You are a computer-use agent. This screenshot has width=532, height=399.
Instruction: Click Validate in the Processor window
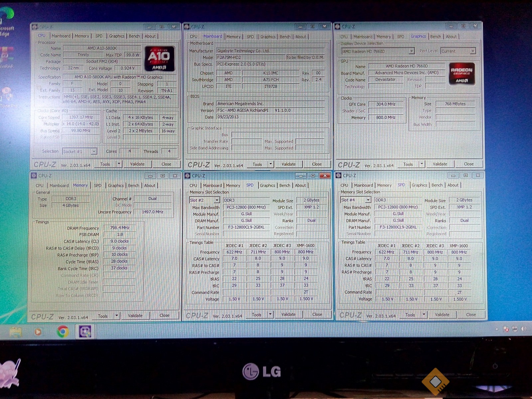coord(137,164)
